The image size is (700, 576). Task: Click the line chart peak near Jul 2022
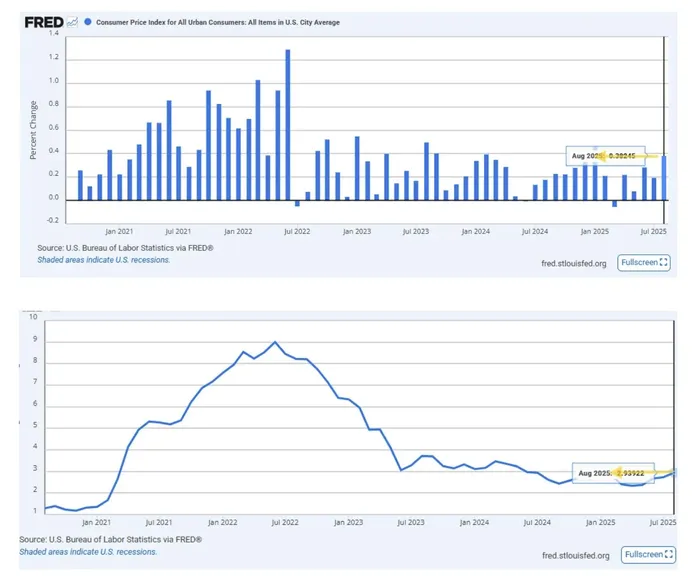(275, 342)
